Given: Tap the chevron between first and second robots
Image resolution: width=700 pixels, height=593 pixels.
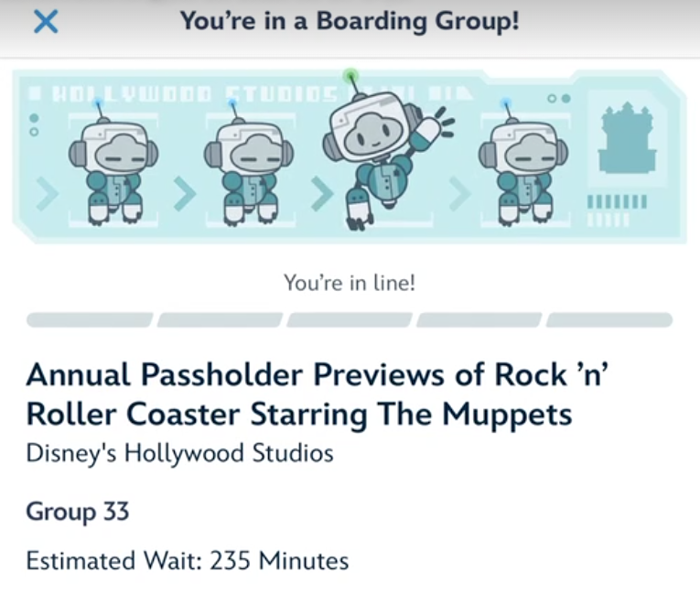Looking at the screenshot, I should tap(184, 193).
